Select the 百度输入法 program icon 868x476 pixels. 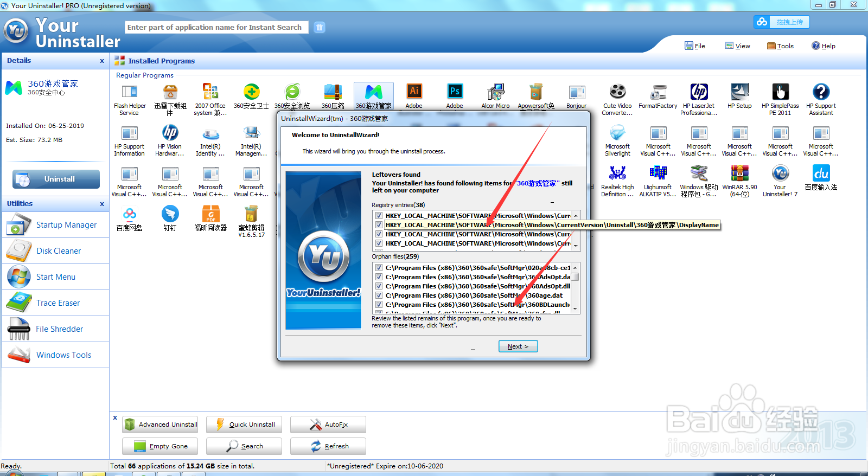(x=821, y=173)
